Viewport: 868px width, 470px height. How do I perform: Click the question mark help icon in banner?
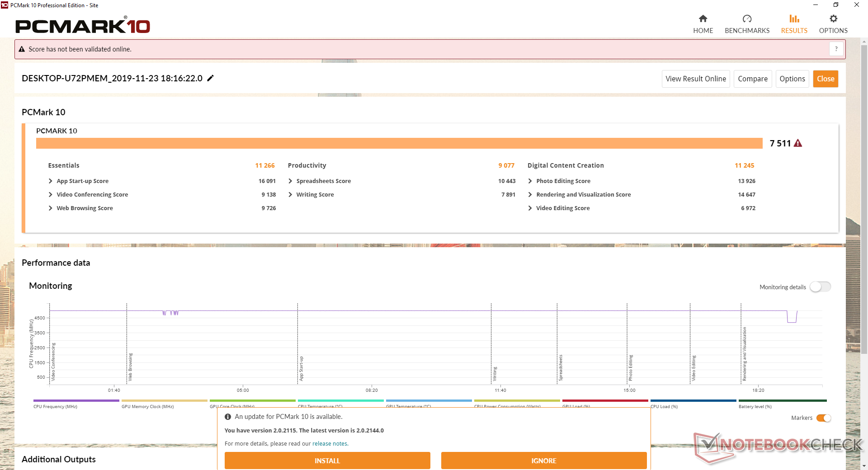836,49
